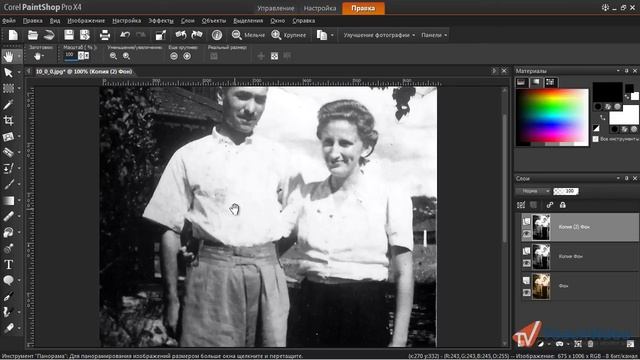Expand the Pan tool flyout arrow

click(19, 56)
